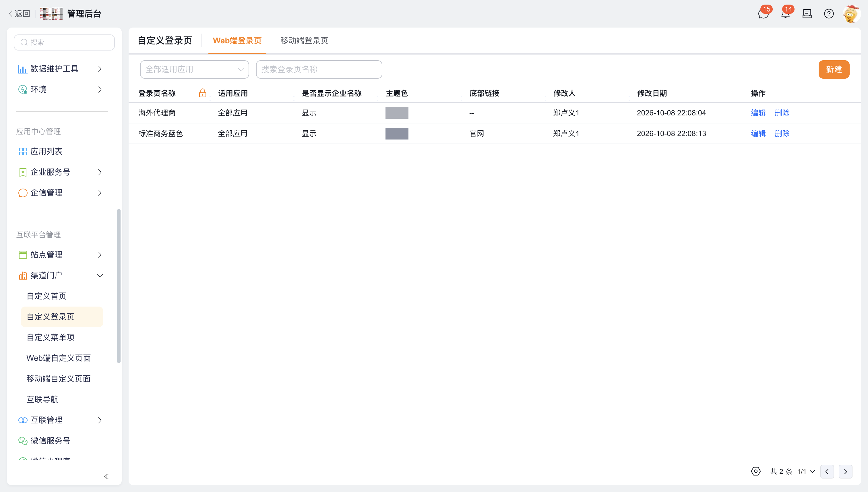This screenshot has height=492, width=868.
Task: Open table column settings hexagon icon
Action: point(756,471)
